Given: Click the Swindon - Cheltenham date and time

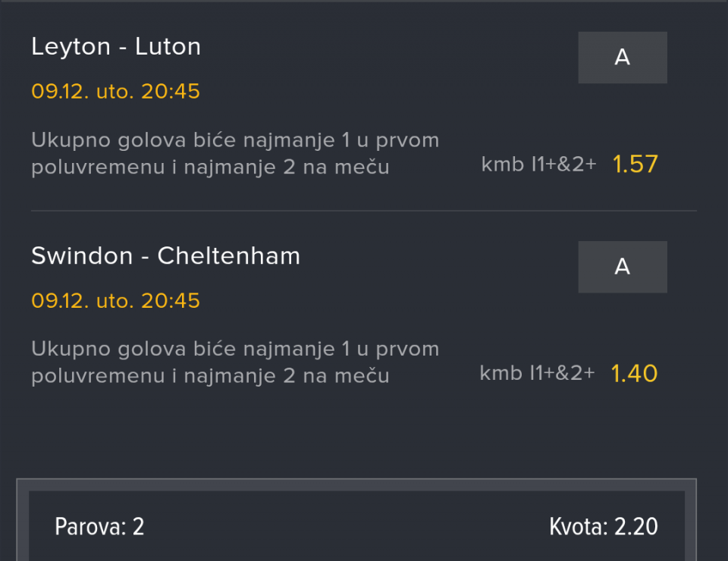Looking at the screenshot, I should pyautogui.click(x=115, y=301).
